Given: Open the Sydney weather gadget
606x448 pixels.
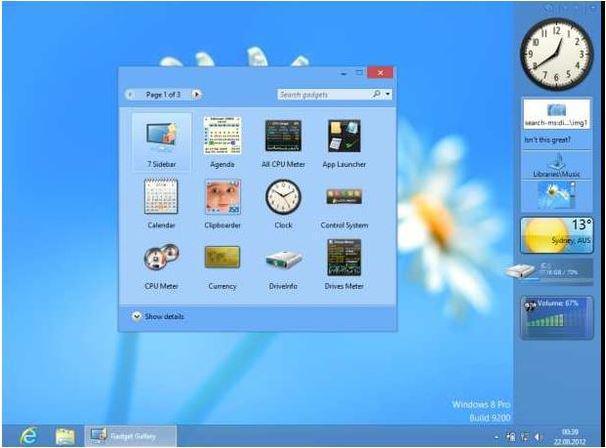Looking at the screenshot, I should tap(557, 235).
